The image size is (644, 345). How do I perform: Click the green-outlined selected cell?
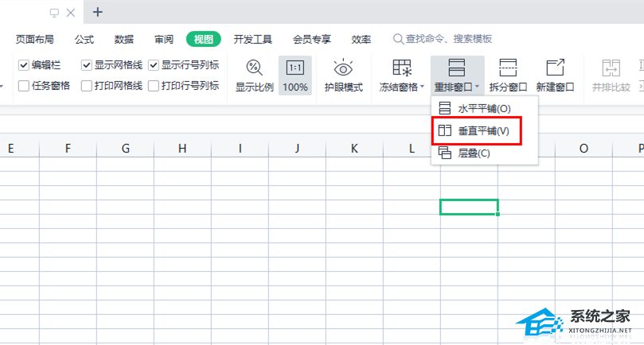coord(469,207)
